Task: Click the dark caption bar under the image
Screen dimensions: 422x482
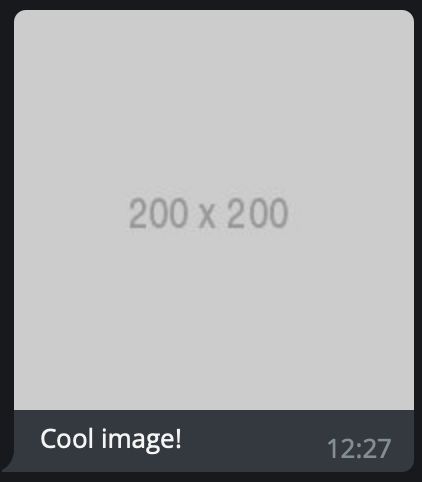Action: tap(214, 441)
